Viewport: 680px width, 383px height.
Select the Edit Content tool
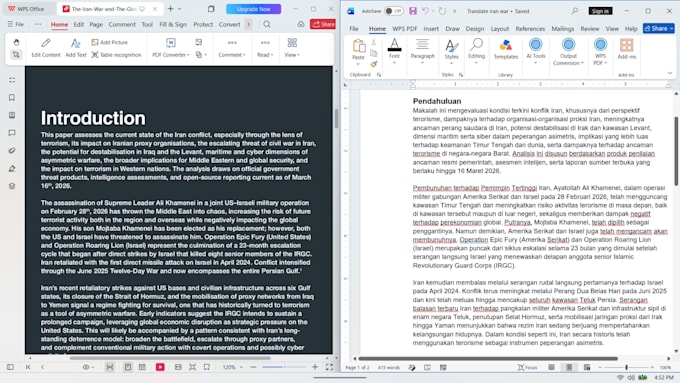[x=46, y=48]
